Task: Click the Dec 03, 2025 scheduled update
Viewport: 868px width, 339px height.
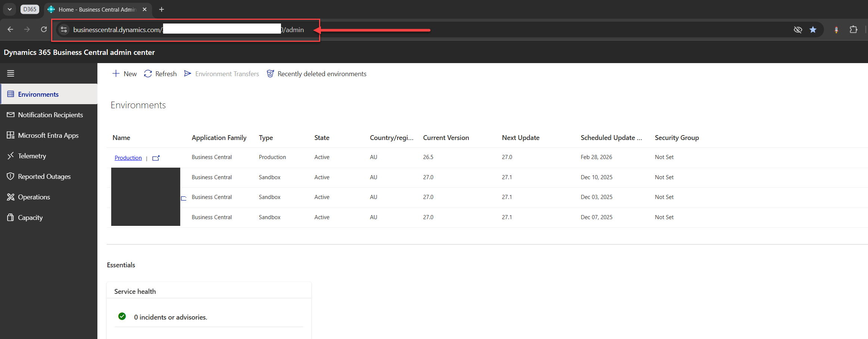Action: [596, 197]
